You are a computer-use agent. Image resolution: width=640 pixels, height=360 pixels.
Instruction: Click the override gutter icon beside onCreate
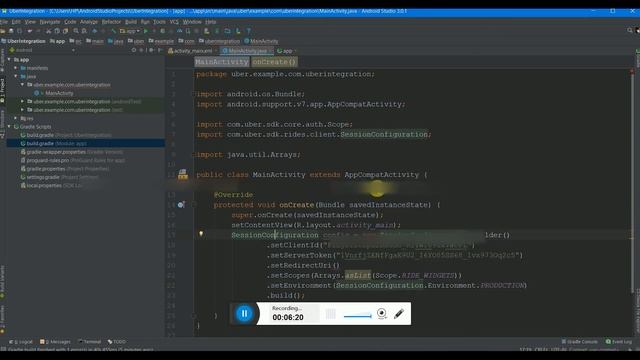pyautogui.click(x=181, y=205)
